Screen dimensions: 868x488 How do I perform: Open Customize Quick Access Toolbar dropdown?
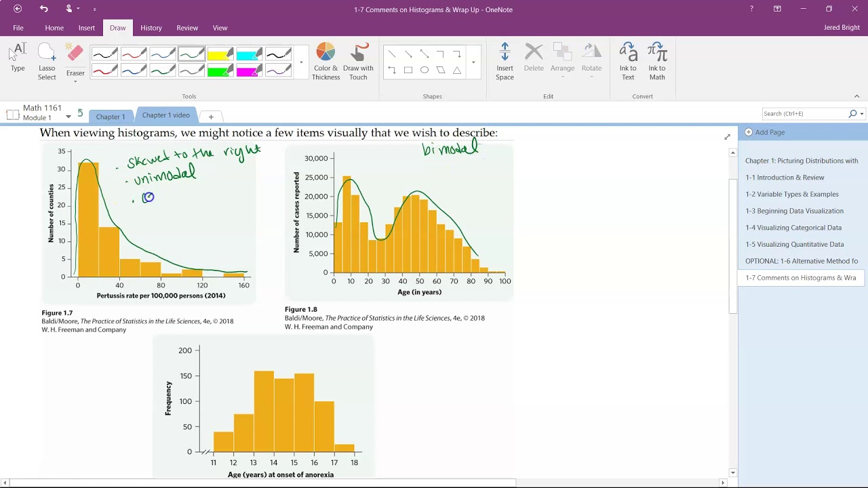pyautogui.click(x=94, y=9)
